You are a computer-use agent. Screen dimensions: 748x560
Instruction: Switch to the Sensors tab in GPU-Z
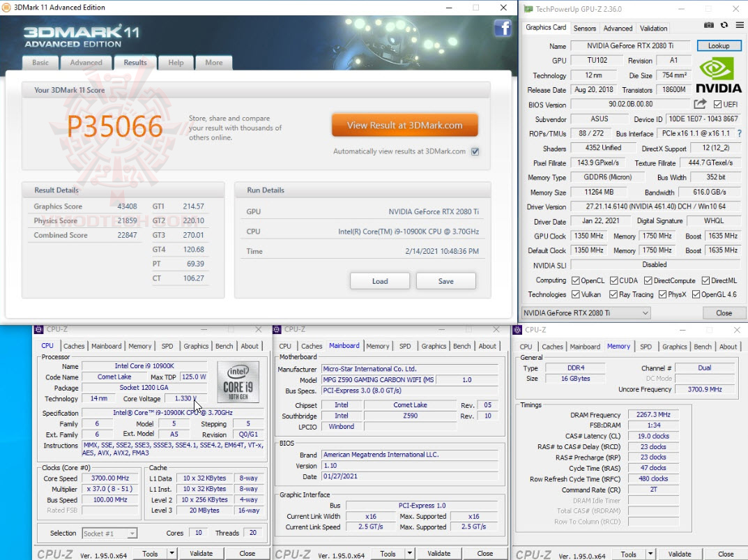(585, 28)
